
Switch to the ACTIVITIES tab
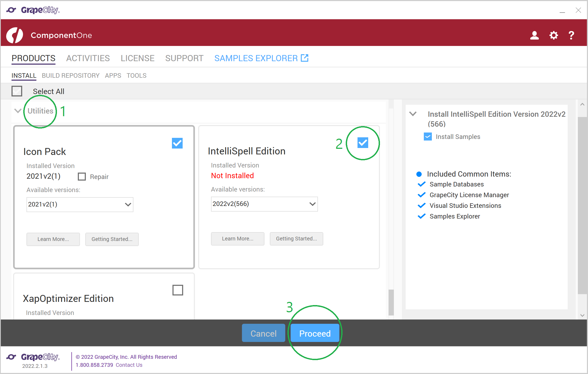[x=88, y=58]
